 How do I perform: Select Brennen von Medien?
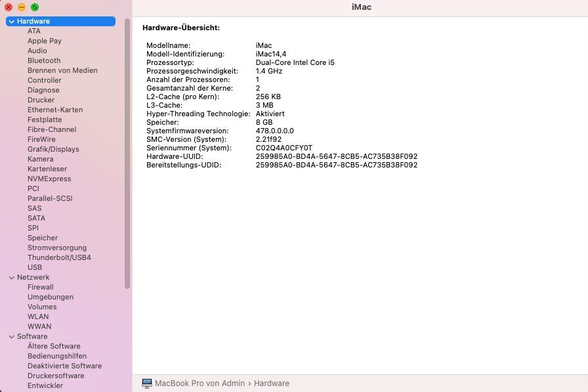tap(62, 70)
